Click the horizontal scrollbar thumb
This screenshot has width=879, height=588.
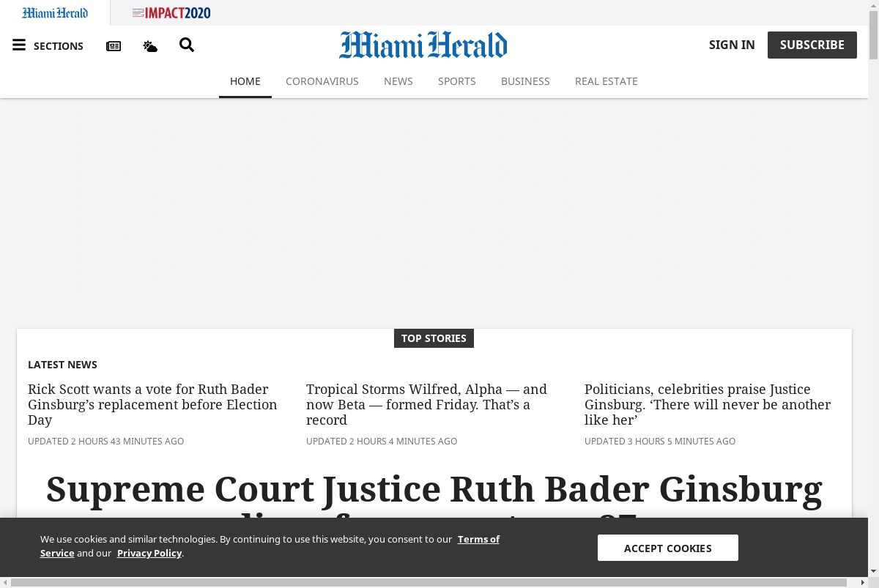coord(429,582)
